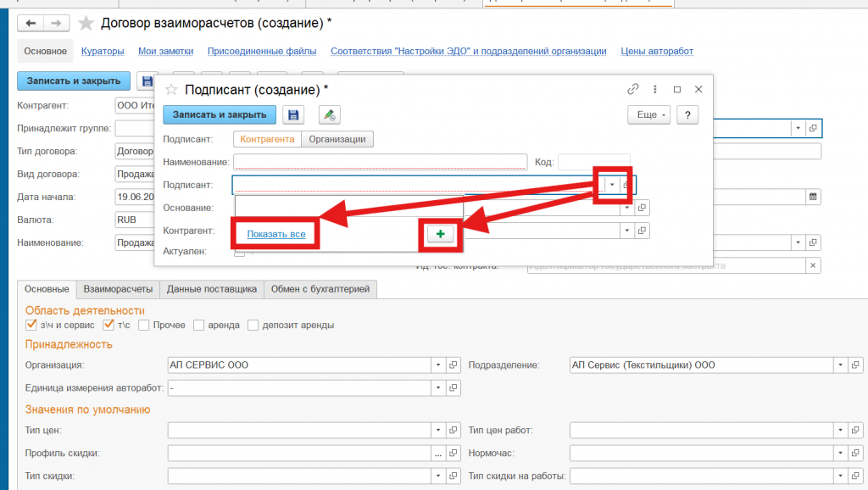868x490 pixels.
Task: Uncheck the 'з\ч и сервис' checkbox
Action: [x=31, y=325]
